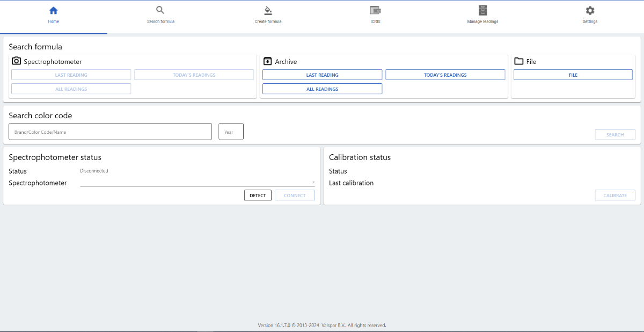Image resolution: width=644 pixels, height=332 pixels.
Task: Select the Home navigation icon
Action: (x=53, y=10)
